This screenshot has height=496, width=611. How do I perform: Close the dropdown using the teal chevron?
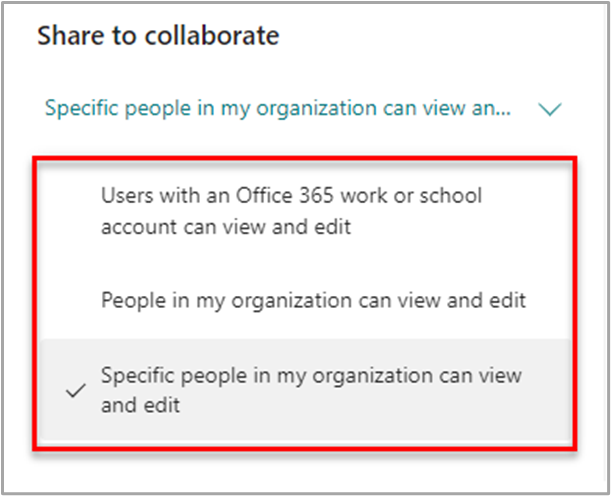(549, 109)
